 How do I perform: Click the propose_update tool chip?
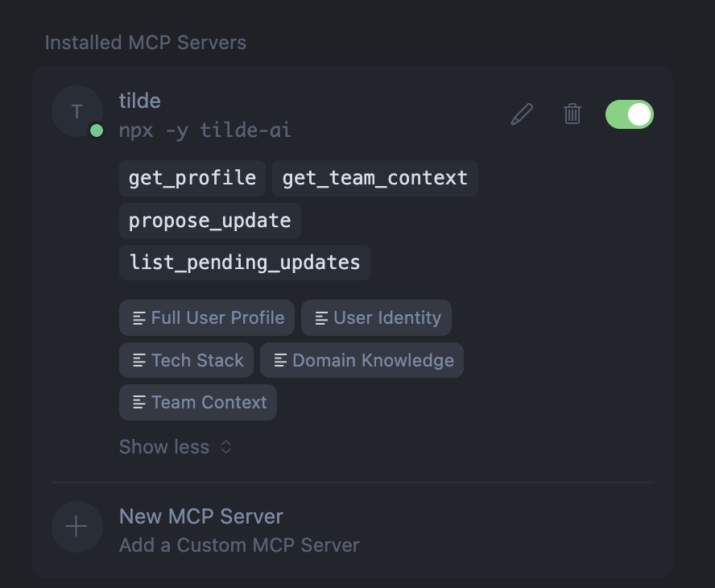click(209, 220)
